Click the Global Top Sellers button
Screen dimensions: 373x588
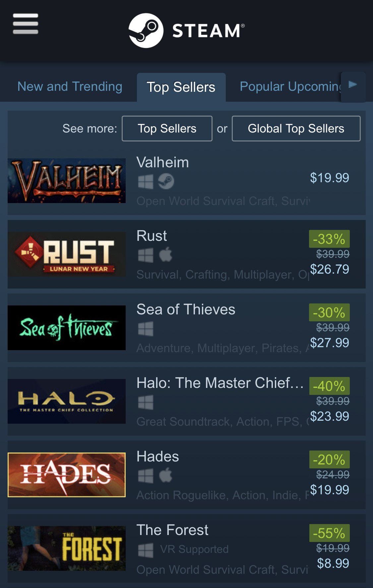tap(296, 129)
